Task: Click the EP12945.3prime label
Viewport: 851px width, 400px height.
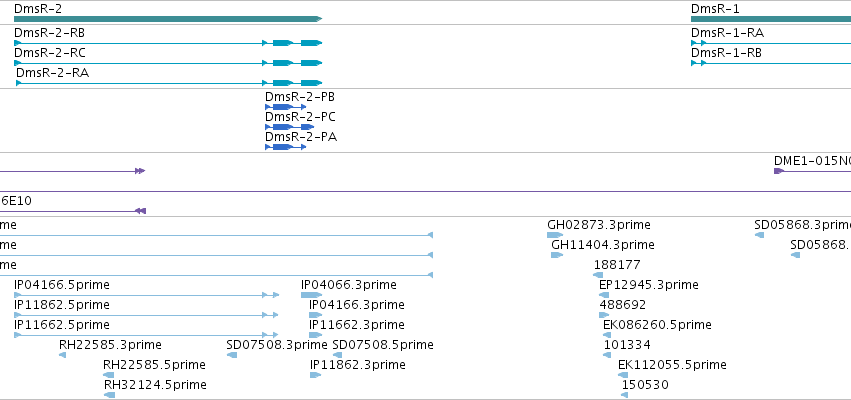Action: pyautogui.click(x=649, y=285)
